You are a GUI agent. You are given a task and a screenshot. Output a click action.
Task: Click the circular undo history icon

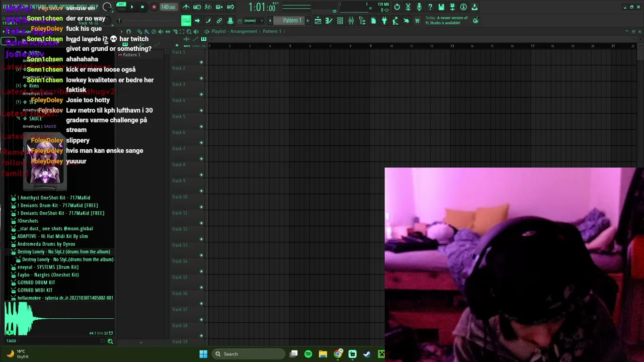point(397,7)
